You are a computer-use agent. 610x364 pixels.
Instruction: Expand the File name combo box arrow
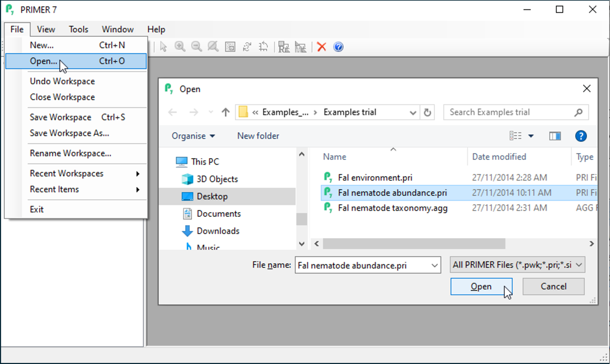click(x=435, y=265)
